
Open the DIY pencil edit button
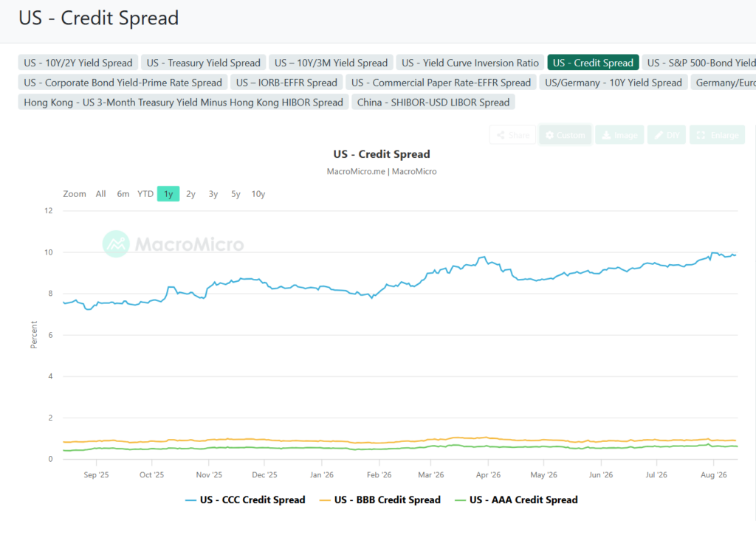pyautogui.click(x=667, y=136)
